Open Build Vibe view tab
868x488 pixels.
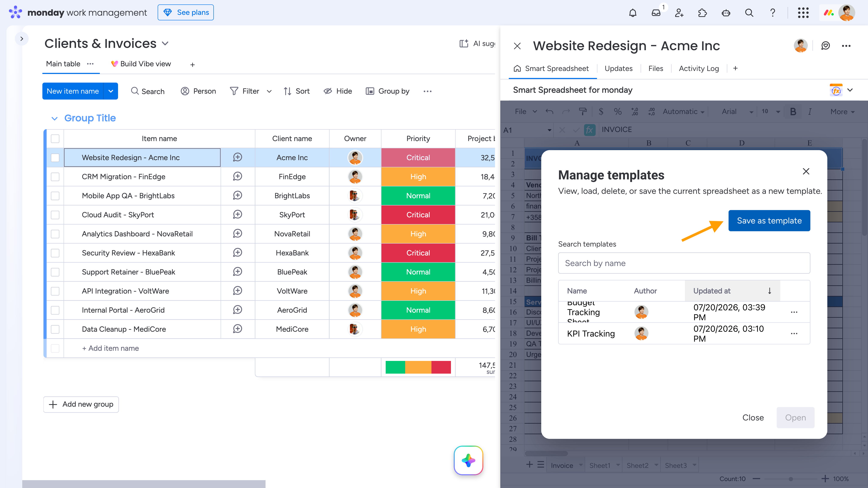141,64
